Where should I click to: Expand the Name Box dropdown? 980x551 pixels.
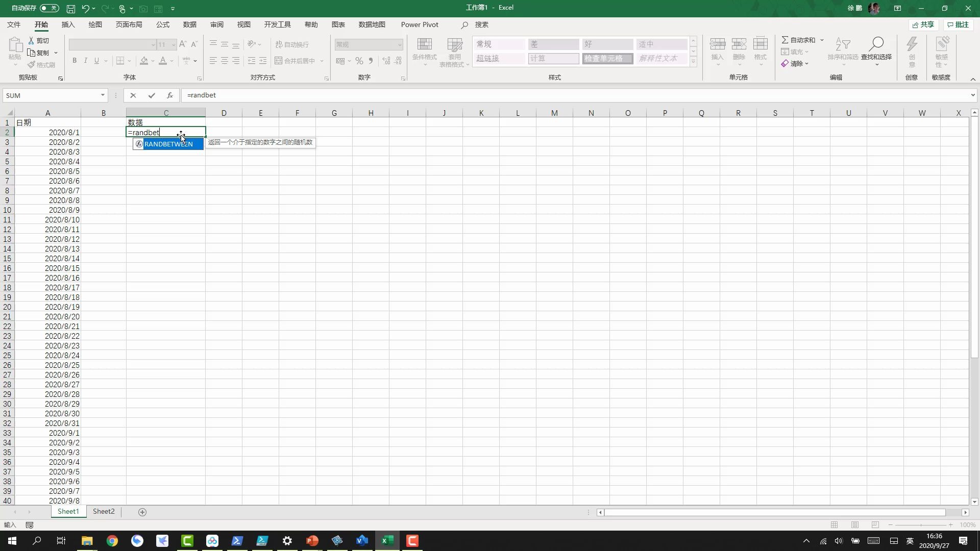[x=103, y=95]
